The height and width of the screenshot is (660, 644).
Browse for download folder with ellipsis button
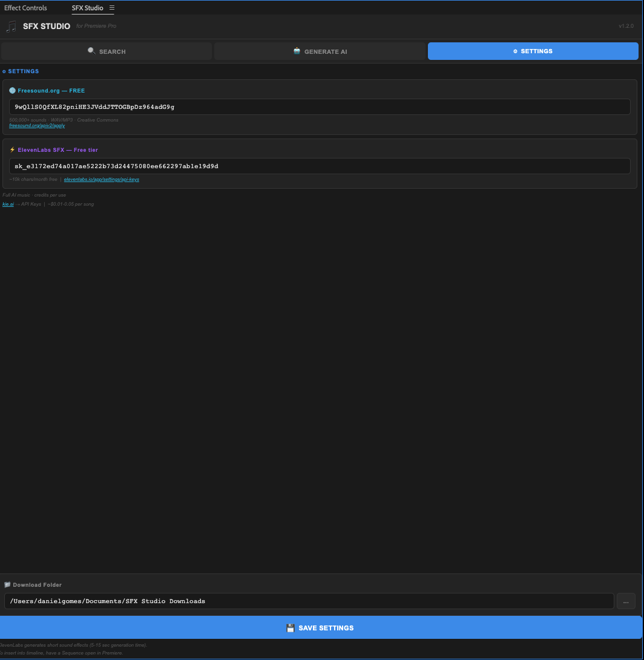coord(626,601)
